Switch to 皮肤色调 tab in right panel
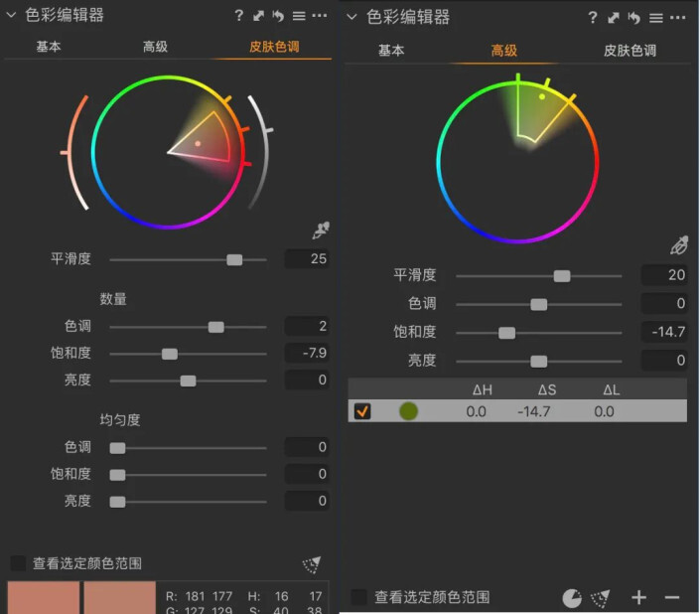The width and height of the screenshot is (700, 614). pyautogui.click(x=630, y=50)
